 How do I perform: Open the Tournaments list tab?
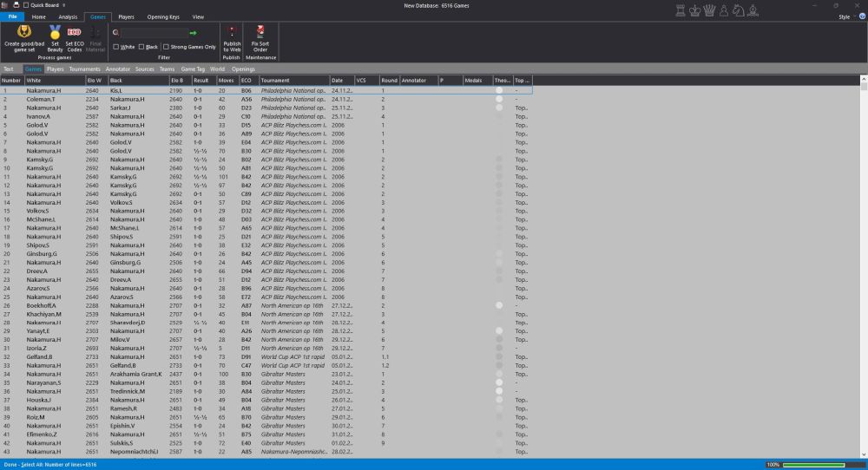[x=85, y=69]
